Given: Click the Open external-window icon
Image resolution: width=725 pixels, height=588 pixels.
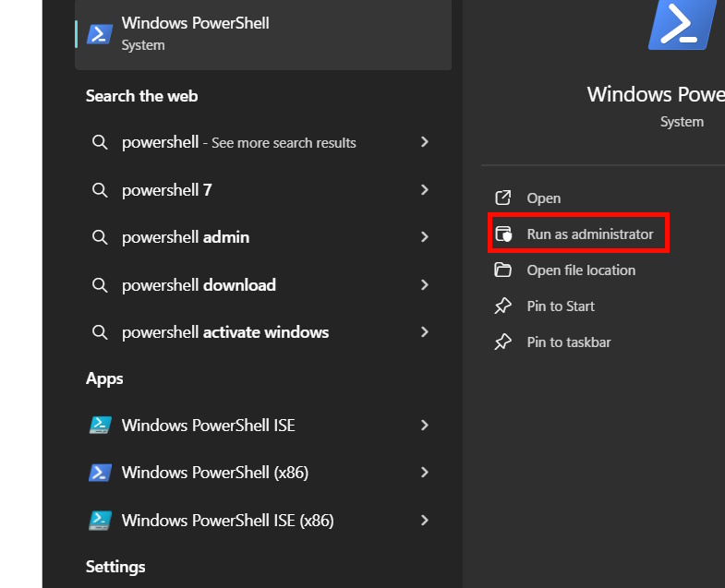Looking at the screenshot, I should click(x=503, y=198).
